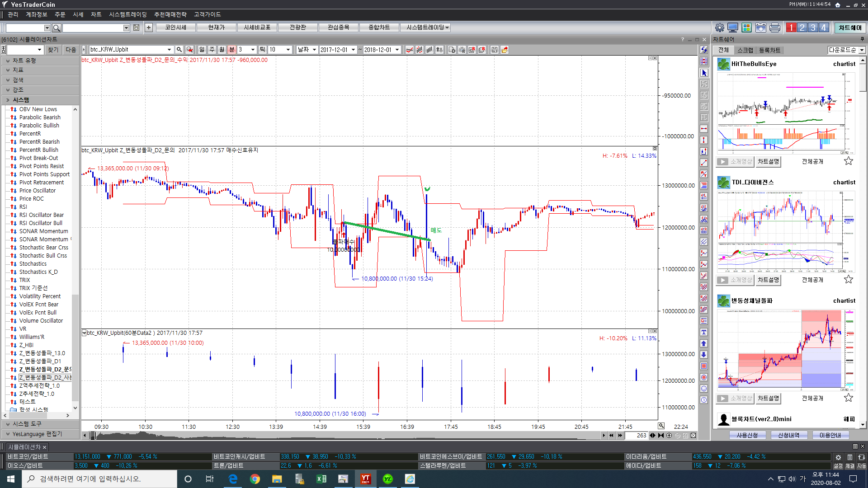Favorite HitTheBullsEye chart with star icon
The width and height of the screenshot is (868, 488).
(x=848, y=161)
